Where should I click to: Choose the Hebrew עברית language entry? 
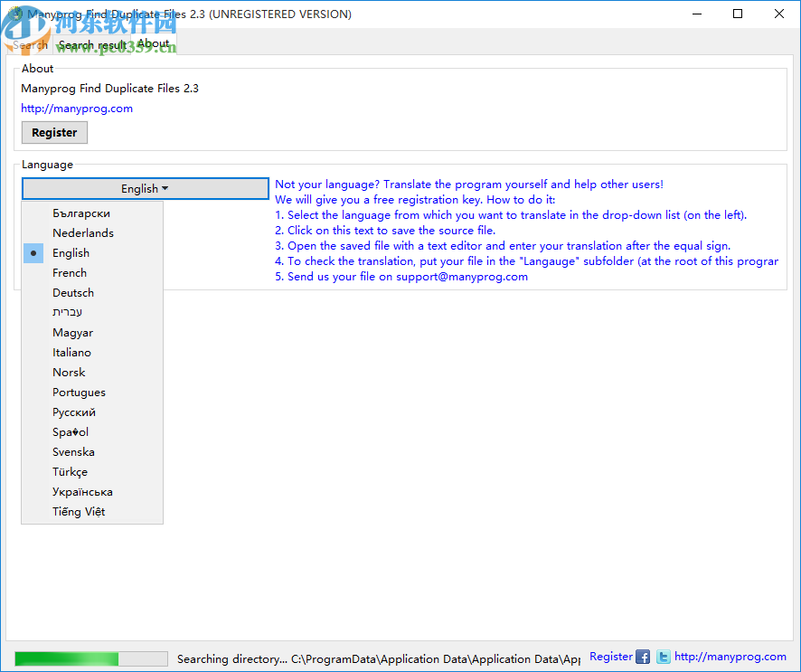92,312
